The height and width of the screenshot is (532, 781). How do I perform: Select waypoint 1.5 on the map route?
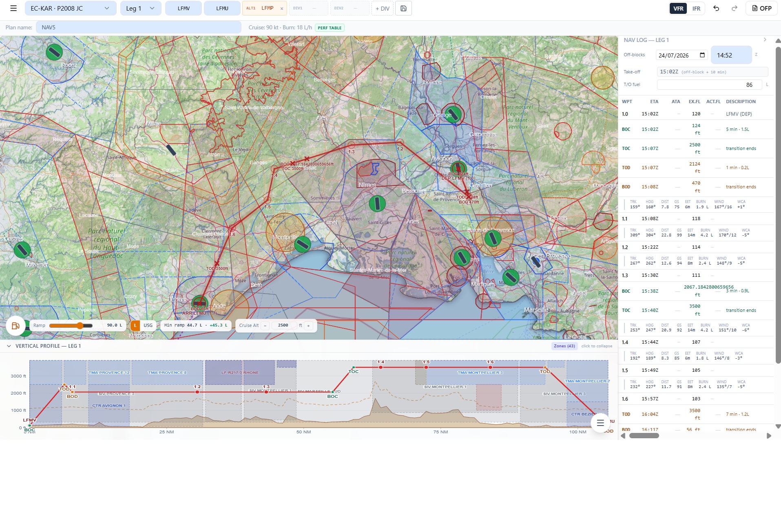[x=267, y=200]
